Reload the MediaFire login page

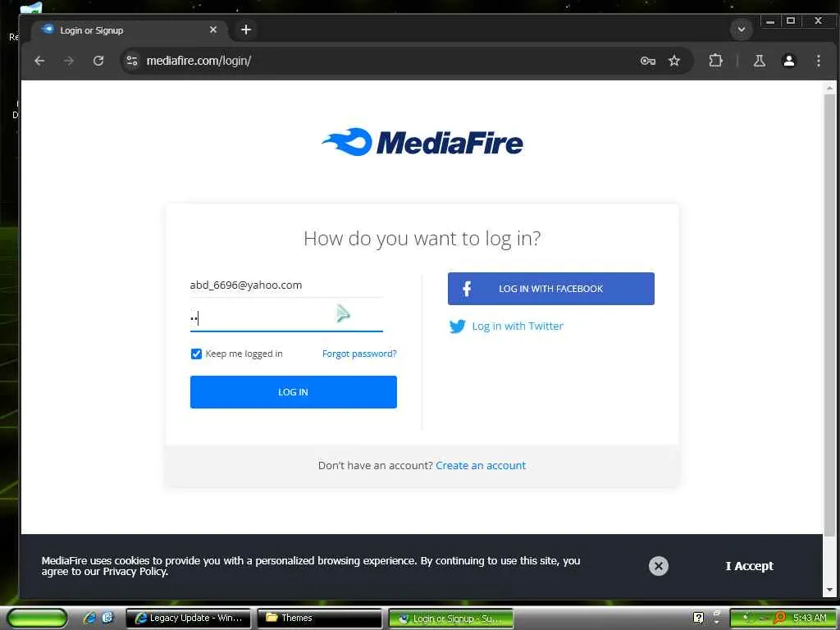point(98,61)
